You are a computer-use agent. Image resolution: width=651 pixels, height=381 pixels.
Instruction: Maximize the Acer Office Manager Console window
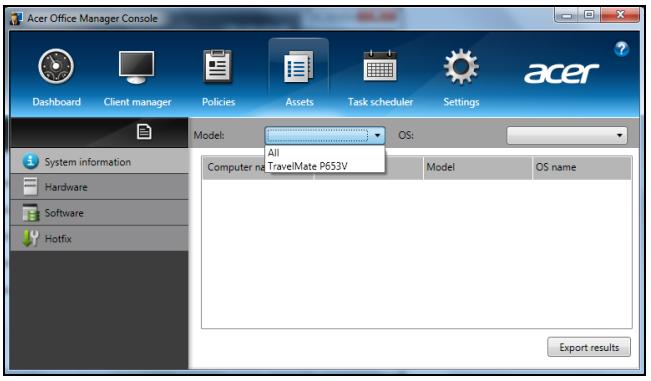pyautogui.click(x=589, y=15)
